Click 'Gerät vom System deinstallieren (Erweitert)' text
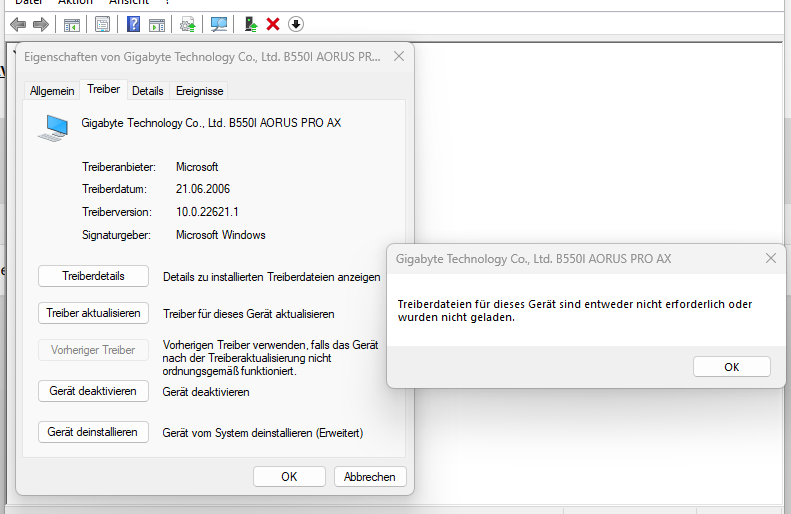This screenshot has height=514, width=791. pos(263,433)
